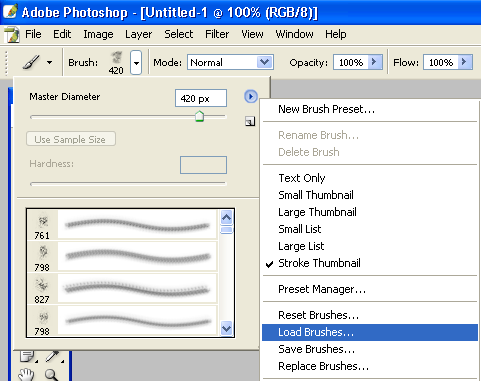
Task: Click the Master Diameter value field
Action: (201, 98)
